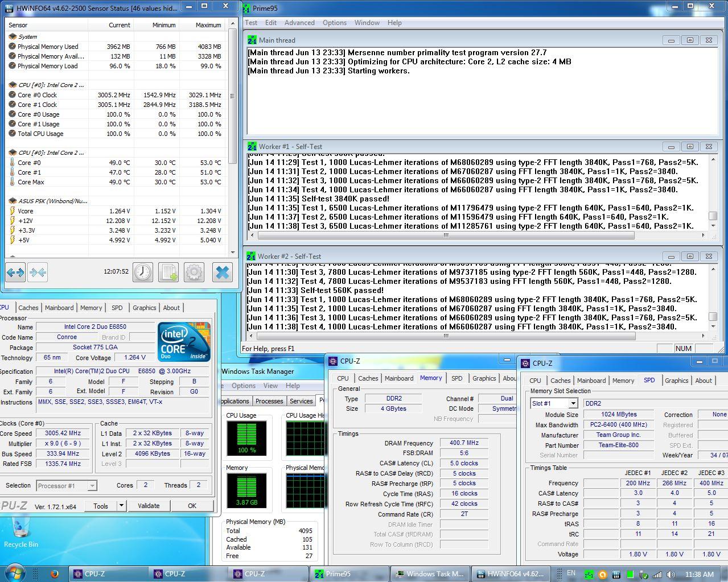The height and width of the screenshot is (582, 728).
Task: Open the network signal tray icon
Action: click(x=657, y=574)
